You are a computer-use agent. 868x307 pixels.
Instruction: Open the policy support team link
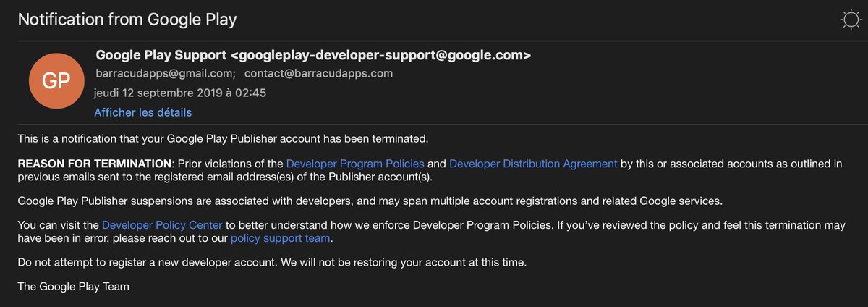281,237
